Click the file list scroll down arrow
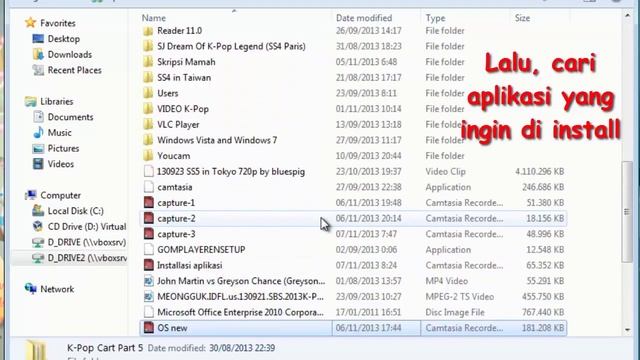The image size is (640, 360). [627, 329]
